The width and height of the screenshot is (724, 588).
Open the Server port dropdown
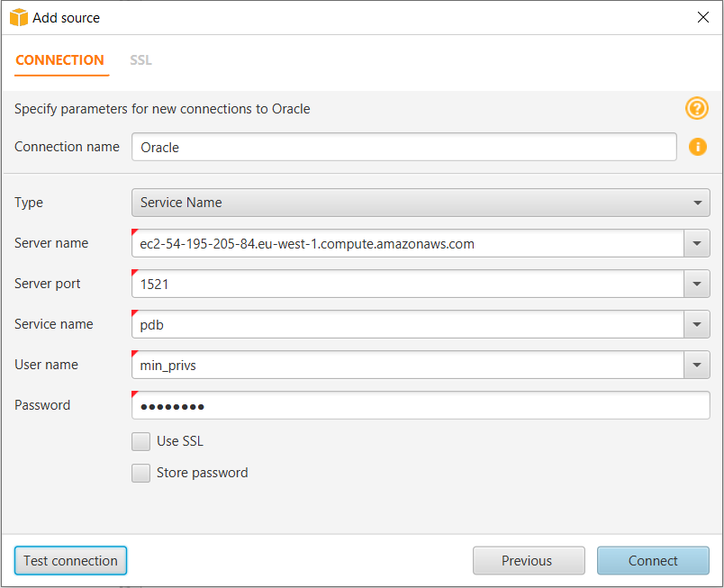(698, 284)
